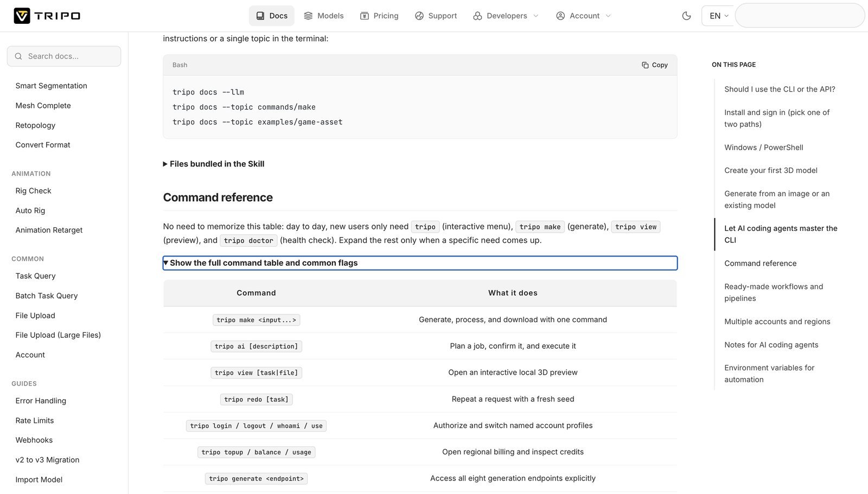
Task: Jump to Install and sign in section
Action: click(x=777, y=118)
